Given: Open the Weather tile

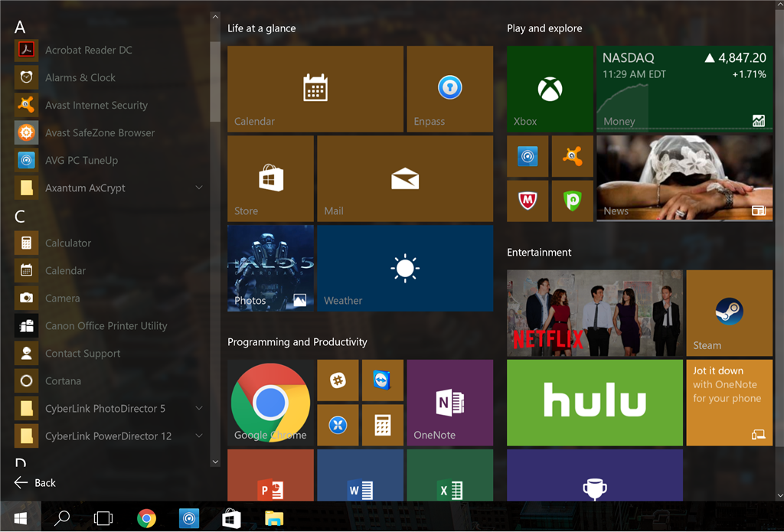Looking at the screenshot, I should tap(405, 268).
